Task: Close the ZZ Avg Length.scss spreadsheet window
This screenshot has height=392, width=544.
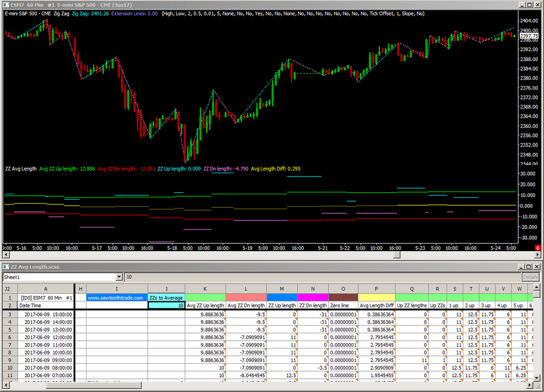Action: [x=536, y=267]
